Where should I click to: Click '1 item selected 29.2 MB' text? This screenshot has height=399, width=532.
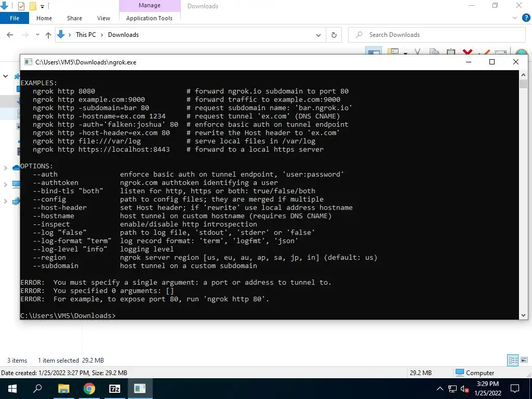click(71, 361)
